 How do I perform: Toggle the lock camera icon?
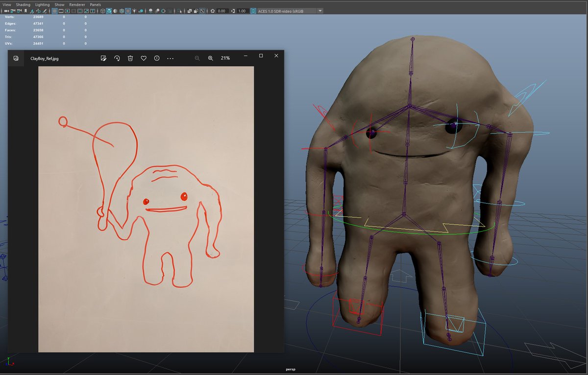click(13, 11)
